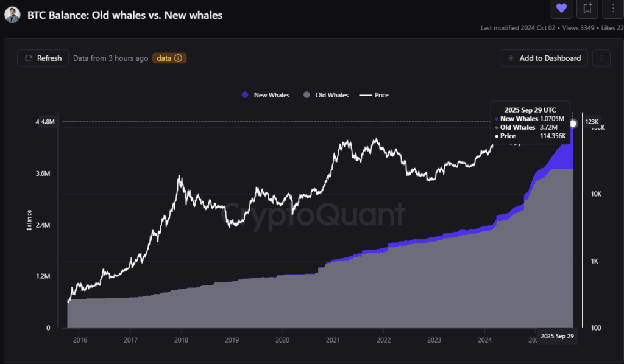This screenshot has width=624, height=364.
Task: Bookmark this chart
Action: (x=587, y=8)
